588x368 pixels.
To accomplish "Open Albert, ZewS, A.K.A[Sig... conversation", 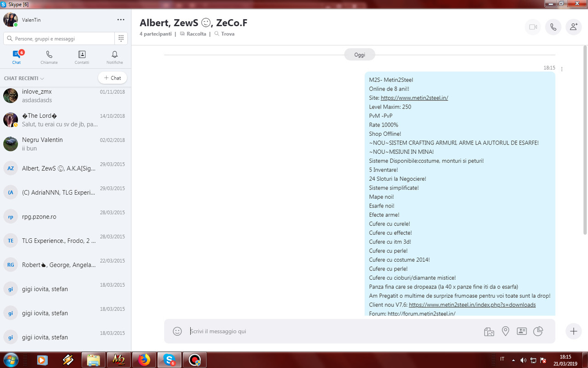I will (66, 168).
